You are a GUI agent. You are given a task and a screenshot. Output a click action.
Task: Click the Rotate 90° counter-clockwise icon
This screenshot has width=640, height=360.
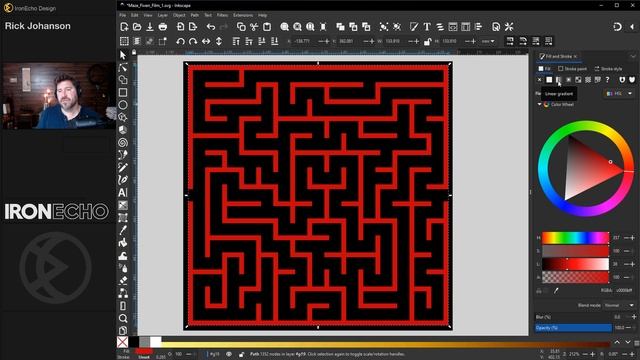180,41
